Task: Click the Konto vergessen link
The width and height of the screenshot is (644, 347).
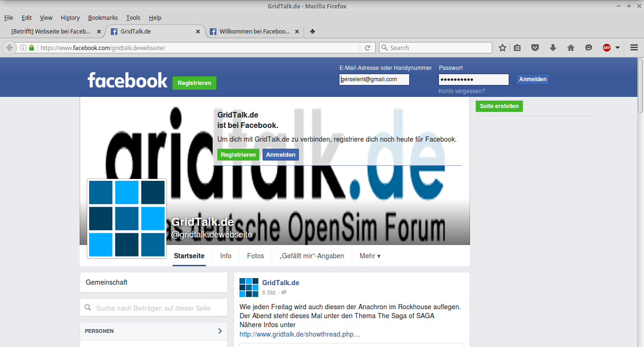Action: pos(462,91)
